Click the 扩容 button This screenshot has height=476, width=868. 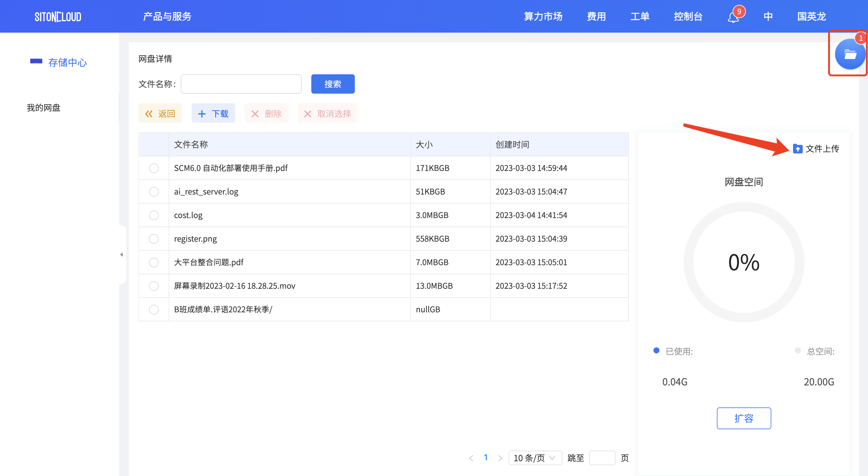[744, 418]
